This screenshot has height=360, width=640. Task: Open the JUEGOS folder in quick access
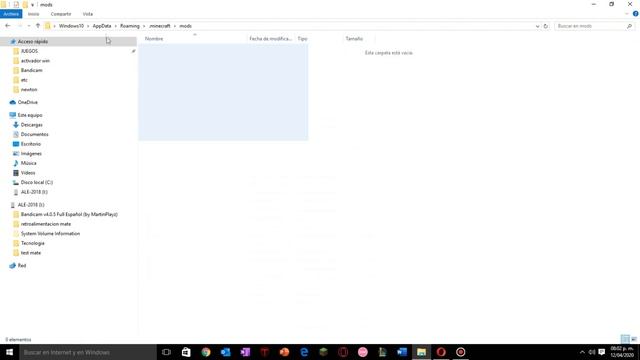29,51
